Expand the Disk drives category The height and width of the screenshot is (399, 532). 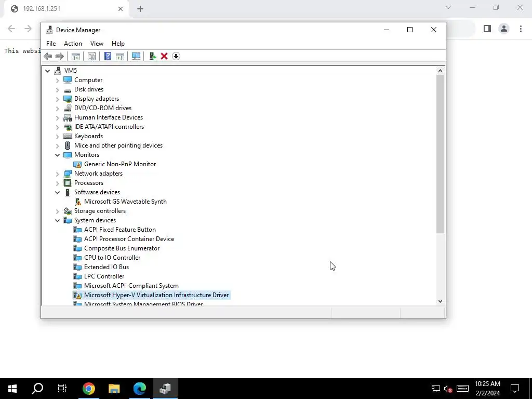[57, 89]
